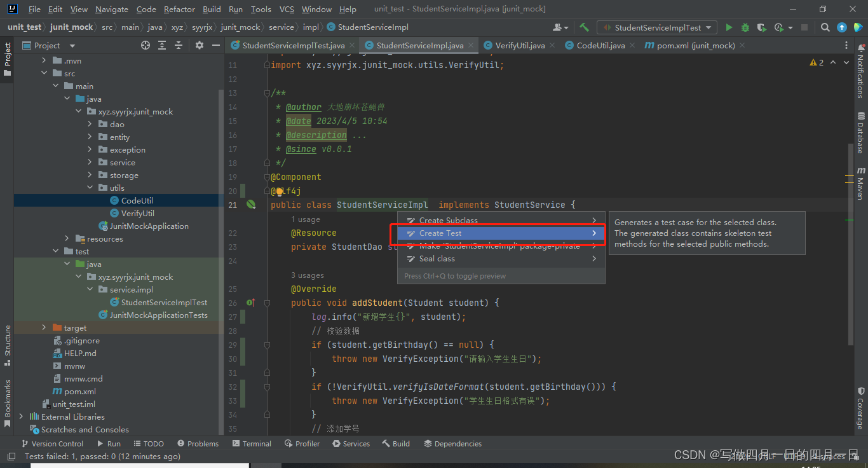The image size is (868, 468).
Task: Click the warnings indicator showing 2 warnings
Action: pos(817,62)
